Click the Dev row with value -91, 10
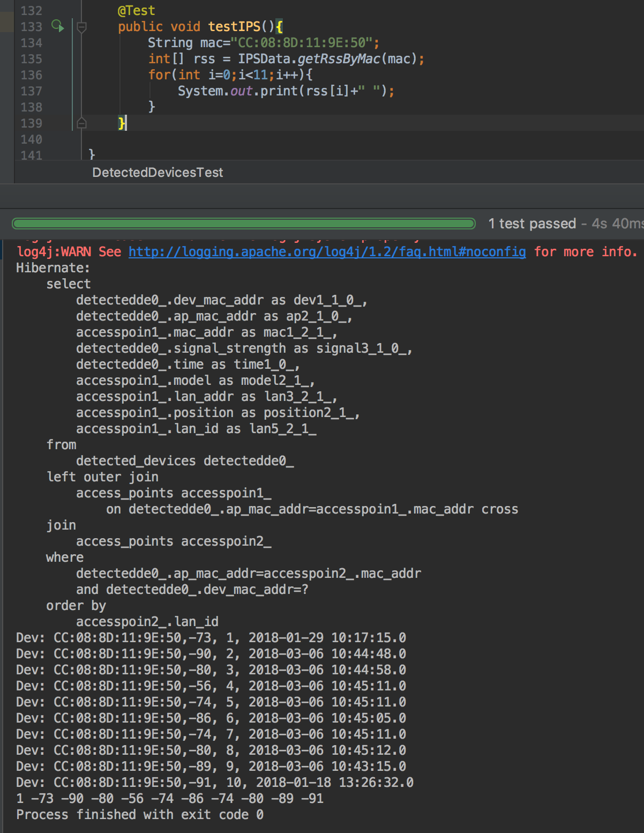The width and height of the screenshot is (644, 833). [x=215, y=782]
